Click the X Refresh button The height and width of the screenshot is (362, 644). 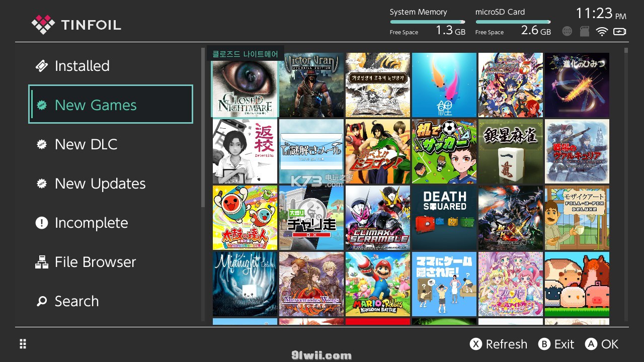tap(499, 344)
